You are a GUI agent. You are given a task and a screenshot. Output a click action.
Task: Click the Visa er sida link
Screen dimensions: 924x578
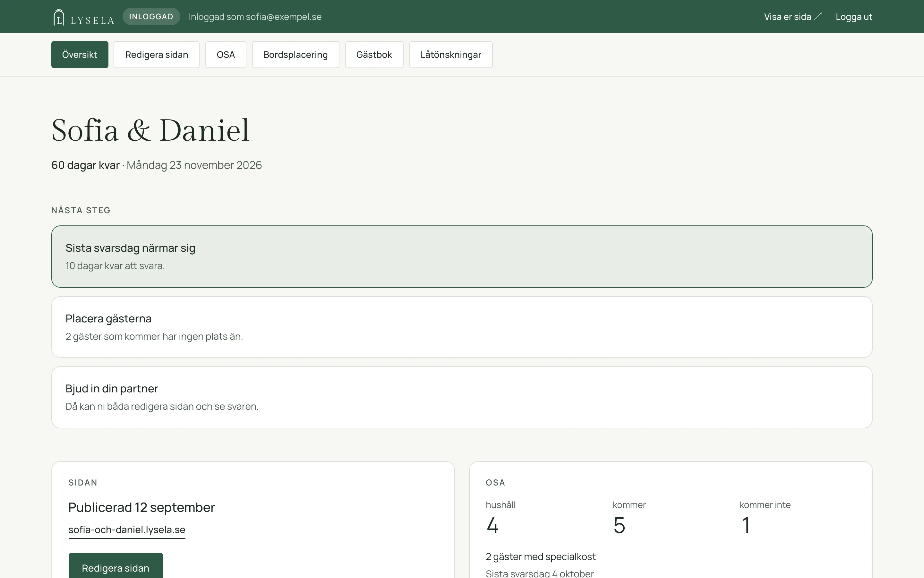pyautogui.click(x=793, y=17)
